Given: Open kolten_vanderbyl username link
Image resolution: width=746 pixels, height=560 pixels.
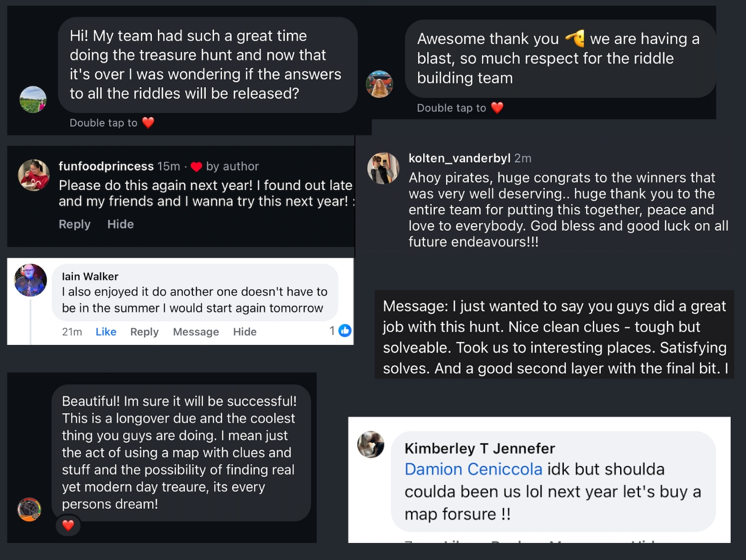Looking at the screenshot, I should pos(459,158).
